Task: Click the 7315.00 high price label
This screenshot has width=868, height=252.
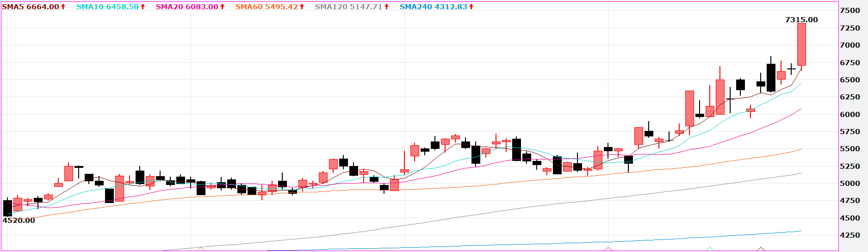Action: (x=801, y=20)
